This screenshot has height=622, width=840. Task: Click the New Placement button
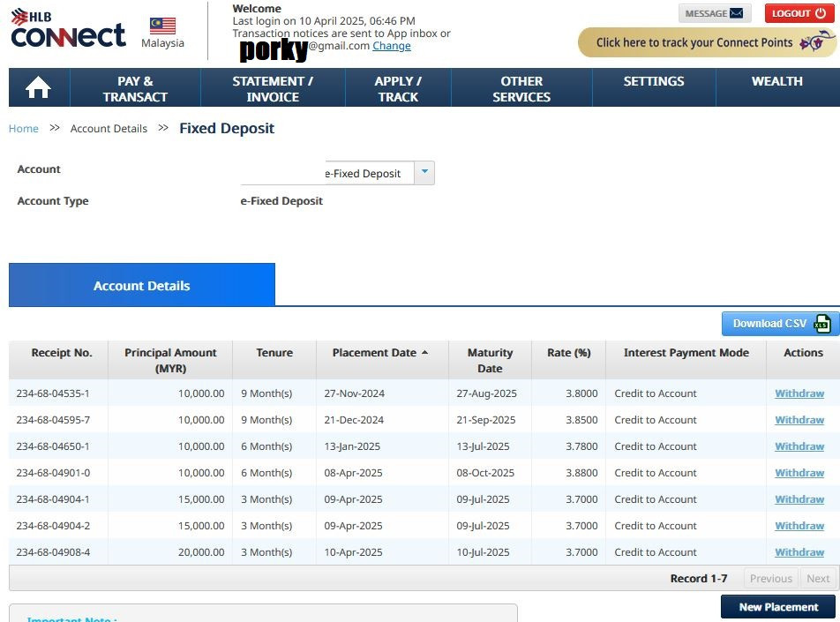coord(778,607)
